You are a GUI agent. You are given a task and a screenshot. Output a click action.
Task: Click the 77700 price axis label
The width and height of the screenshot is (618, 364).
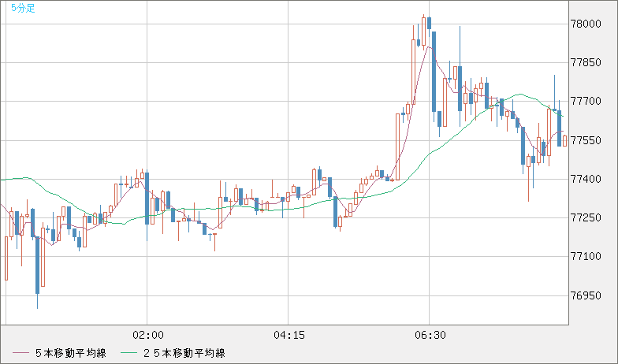[x=586, y=102]
